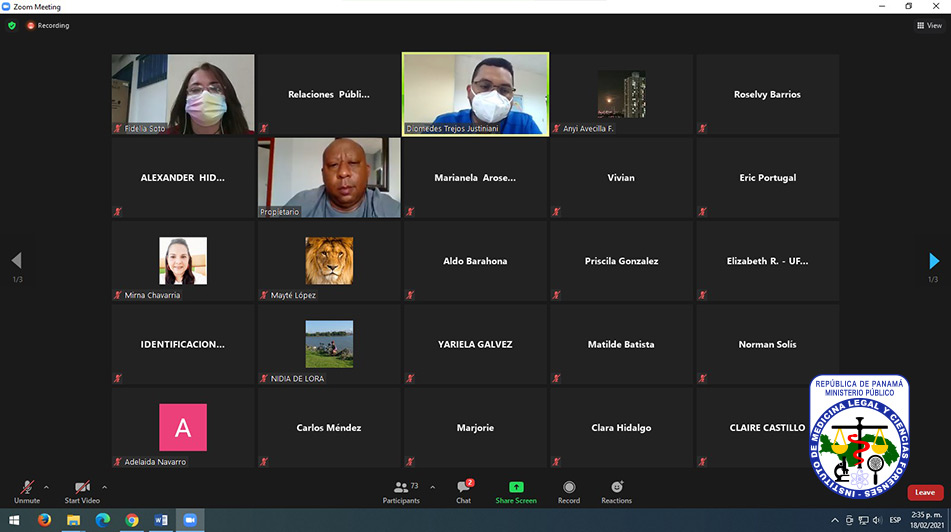951x532 pixels.
Task: Leave the meeting with Leave button
Action: pyautogui.click(x=925, y=493)
